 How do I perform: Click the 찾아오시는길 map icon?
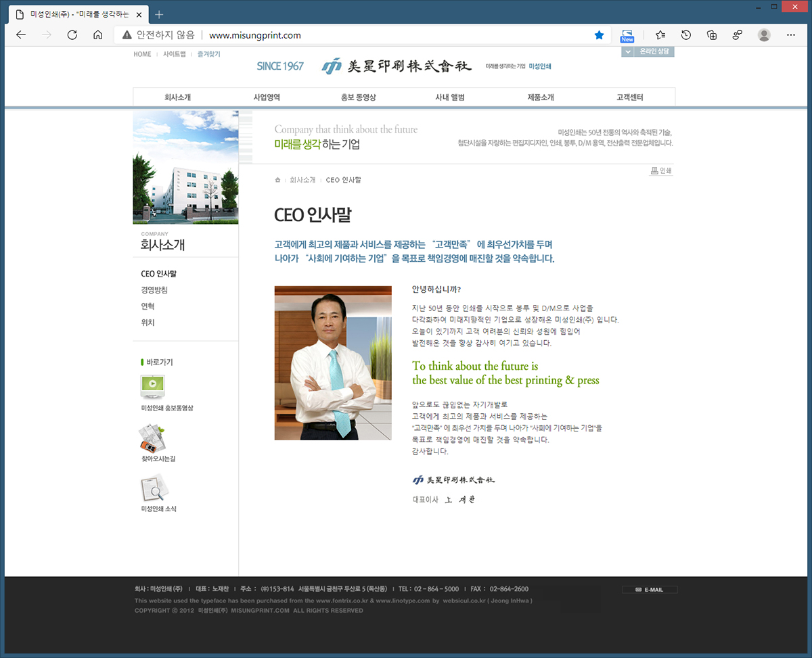153,438
